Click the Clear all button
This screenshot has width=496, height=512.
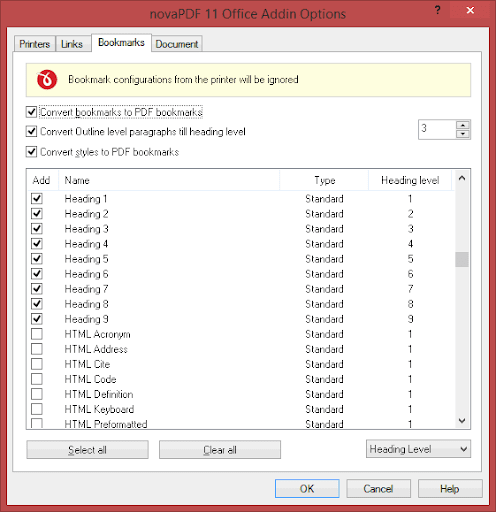[x=220, y=450]
